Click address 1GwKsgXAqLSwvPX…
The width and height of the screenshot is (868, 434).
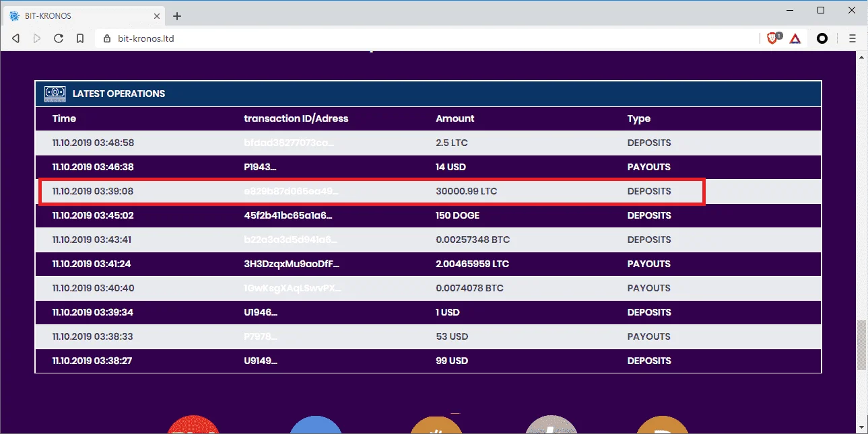point(292,288)
